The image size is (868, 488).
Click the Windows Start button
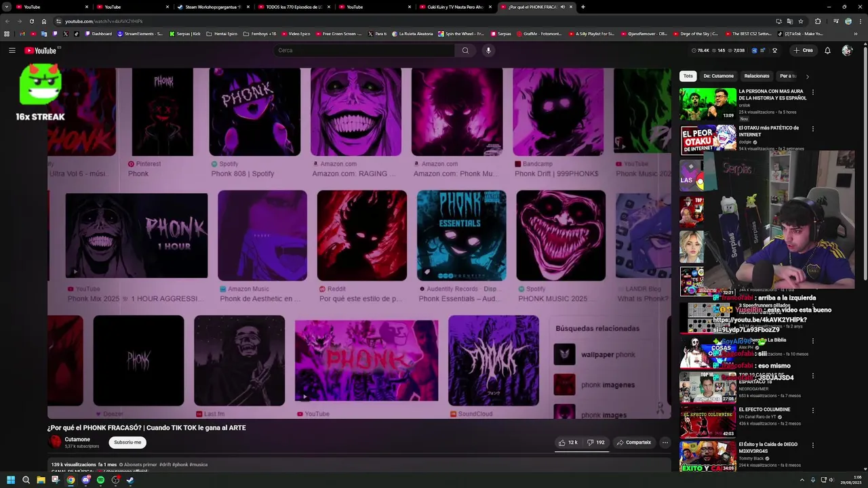coord(11,480)
